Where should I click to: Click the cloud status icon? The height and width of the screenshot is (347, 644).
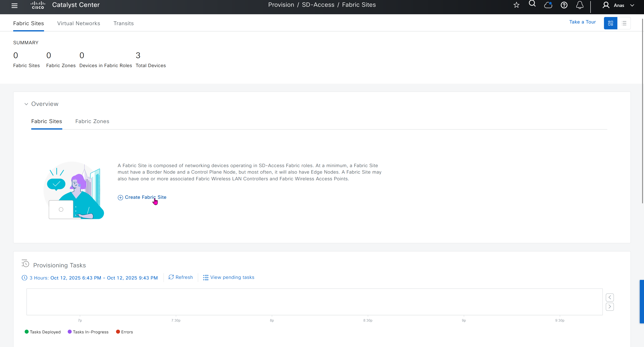point(548,5)
